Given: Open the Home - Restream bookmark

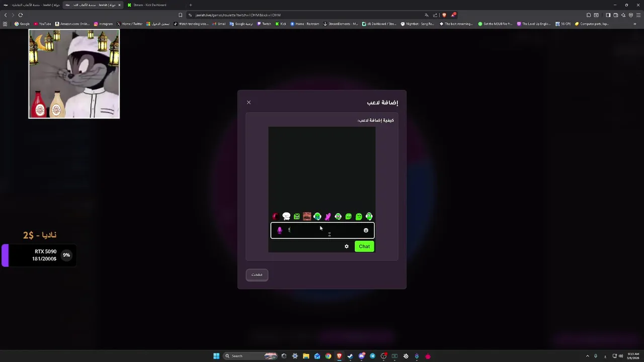Looking at the screenshot, I should click(305, 24).
